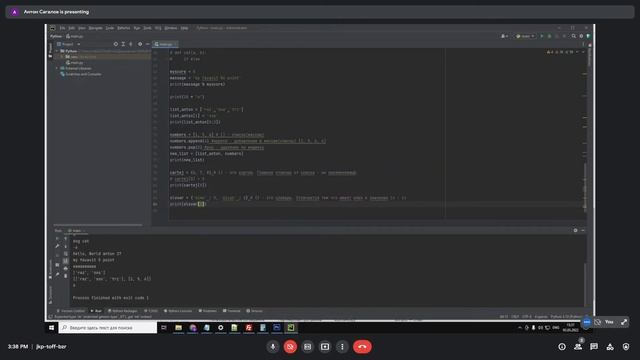Viewport: 640px width, 360px height.
Task: Click the Windows taskbar search field
Action: coord(108,328)
